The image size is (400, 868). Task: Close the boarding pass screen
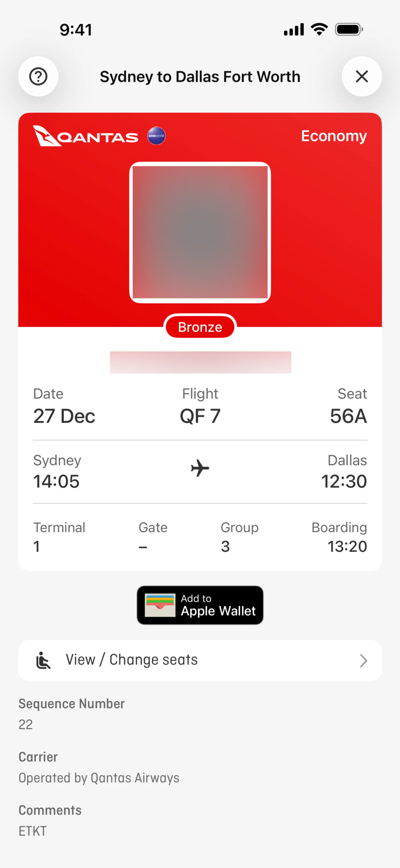coord(361,77)
